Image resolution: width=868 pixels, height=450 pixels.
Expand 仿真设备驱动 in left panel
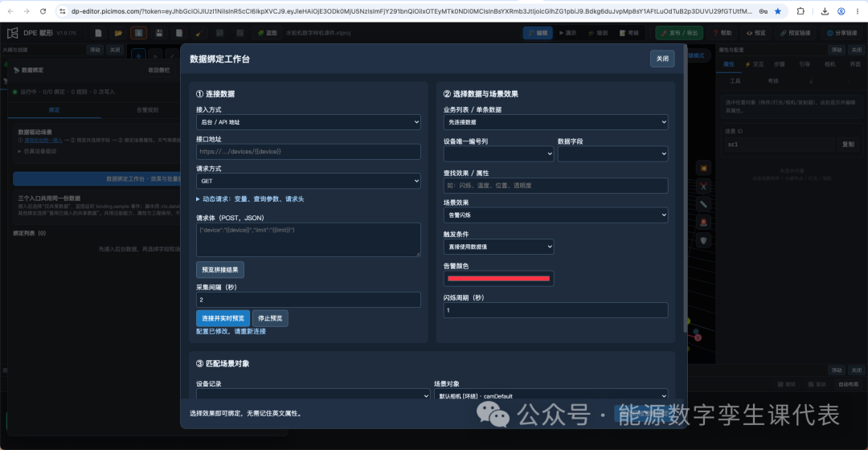(x=37, y=151)
